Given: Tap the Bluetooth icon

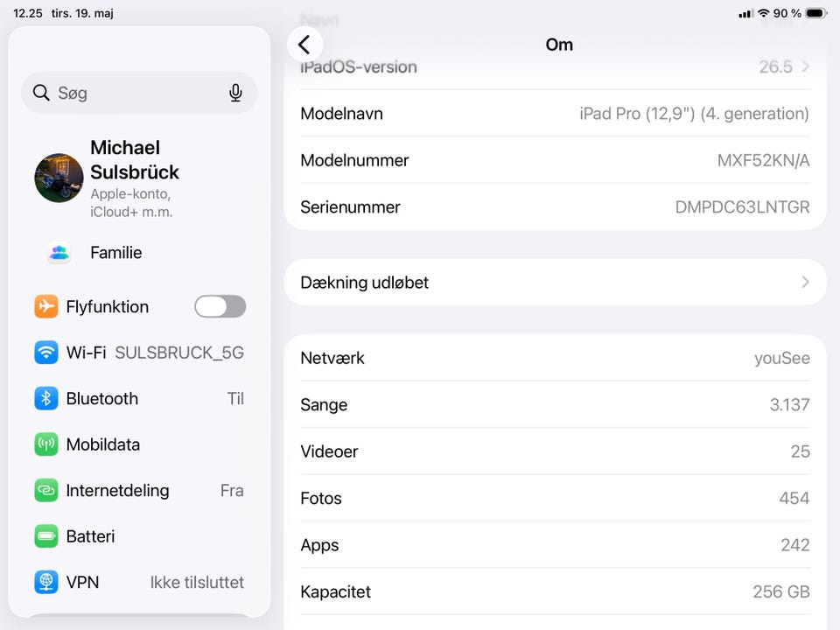Looking at the screenshot, I should [x=46, y=399].
